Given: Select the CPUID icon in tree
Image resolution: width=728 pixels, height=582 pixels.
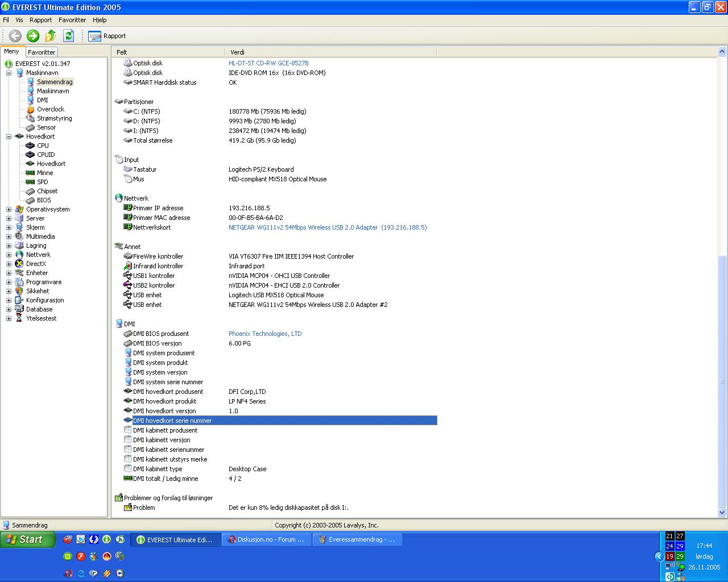Looking at the screenshot, I should [31, 155].
